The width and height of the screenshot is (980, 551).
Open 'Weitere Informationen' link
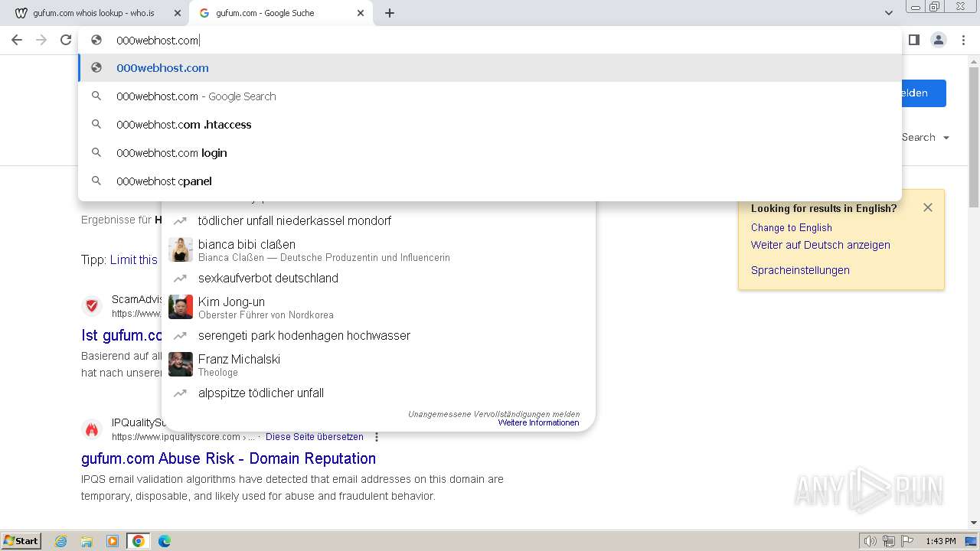[538, 422]
